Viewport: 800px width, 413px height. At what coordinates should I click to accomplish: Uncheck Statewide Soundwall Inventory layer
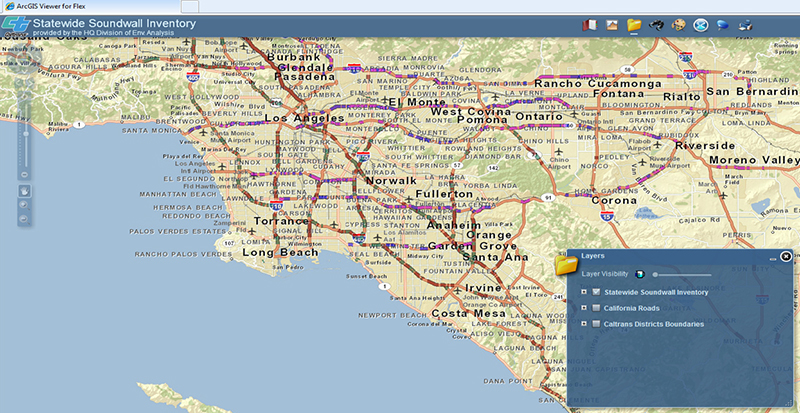click(x=595, y=293)
